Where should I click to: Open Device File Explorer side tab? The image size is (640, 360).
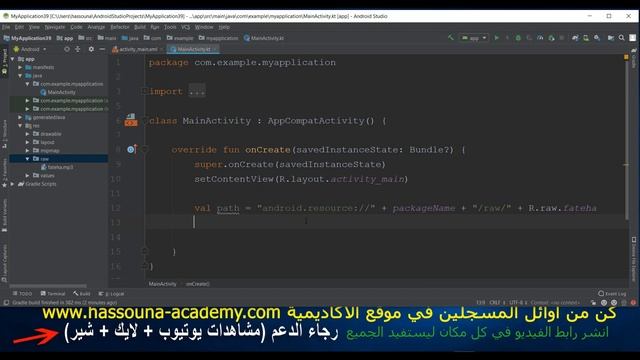tap(634, 259)
